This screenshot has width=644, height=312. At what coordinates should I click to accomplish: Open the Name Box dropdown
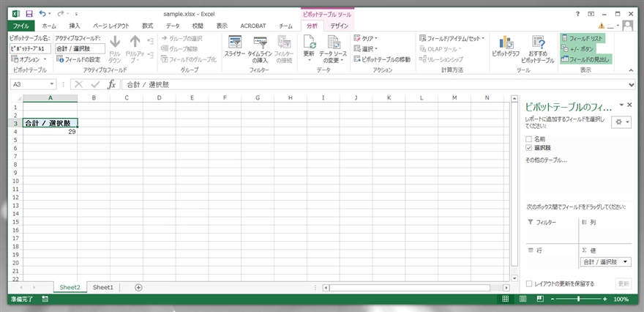click(x=52, y=84)
